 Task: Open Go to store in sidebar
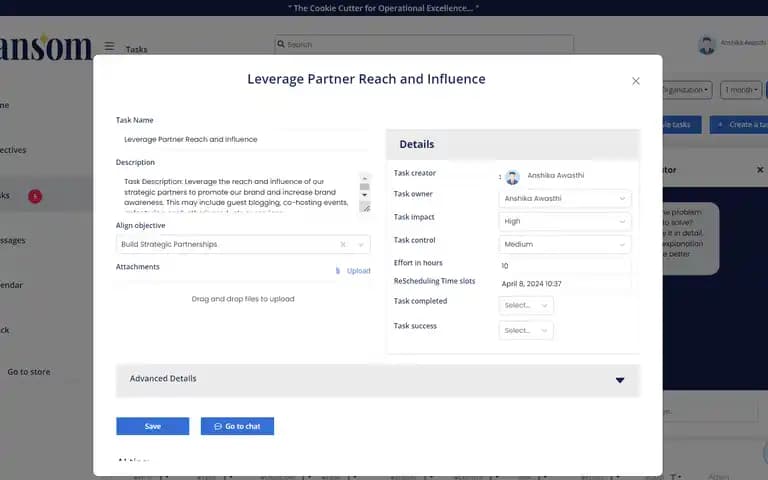[29, 372]
